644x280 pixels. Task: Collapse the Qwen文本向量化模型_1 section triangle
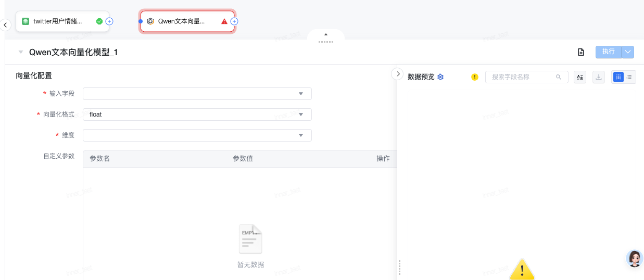click(21, 52)
